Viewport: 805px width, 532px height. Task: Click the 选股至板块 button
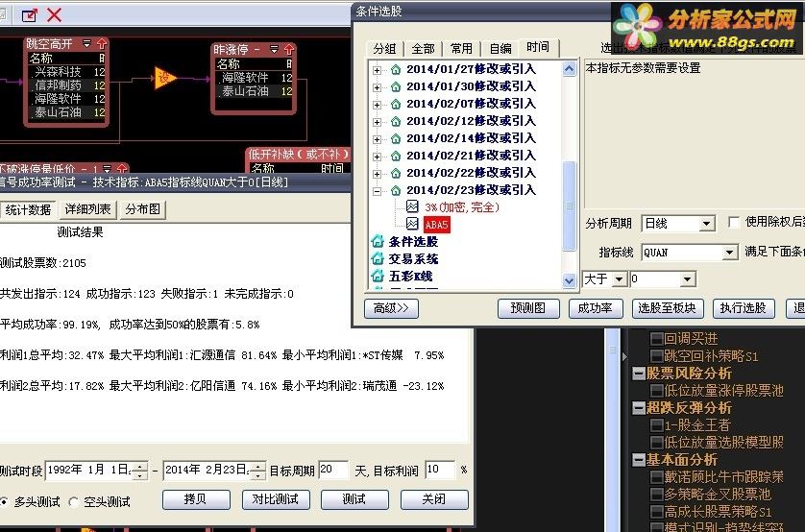click(668, 308)
